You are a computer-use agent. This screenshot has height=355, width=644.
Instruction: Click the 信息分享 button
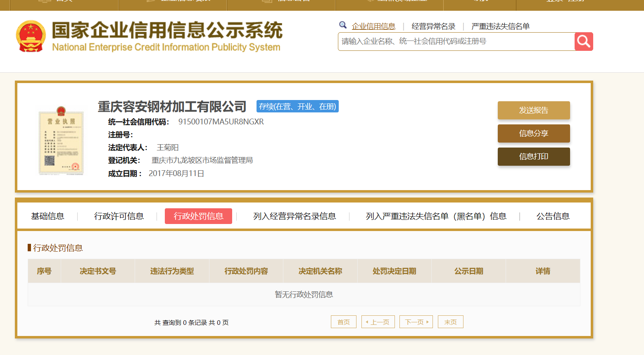534,133
